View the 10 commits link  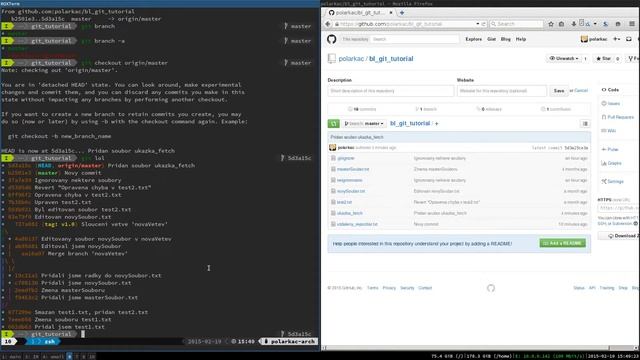click(362, 109)
